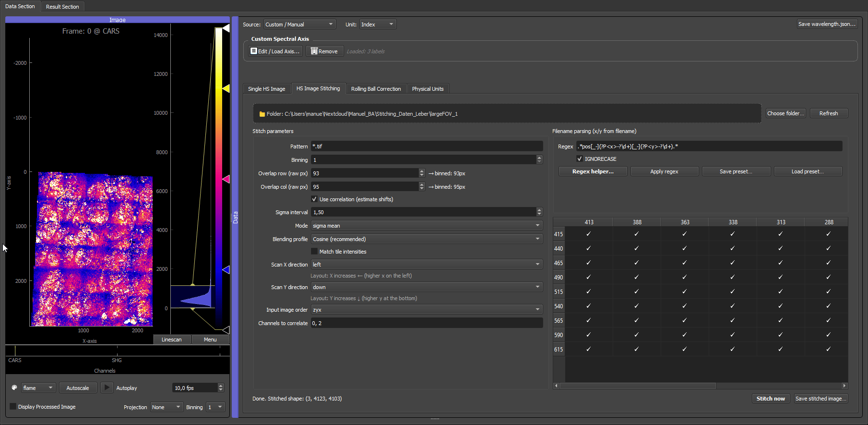Open the Scan X direction dropdown
Image resolution: width=868 pixels, height=425 pixels.
coord(427,265)
